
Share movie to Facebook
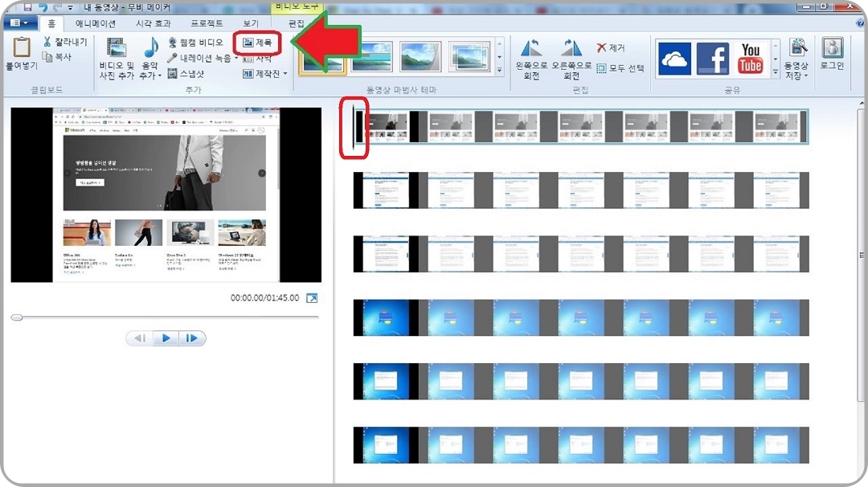coord(712,59)
